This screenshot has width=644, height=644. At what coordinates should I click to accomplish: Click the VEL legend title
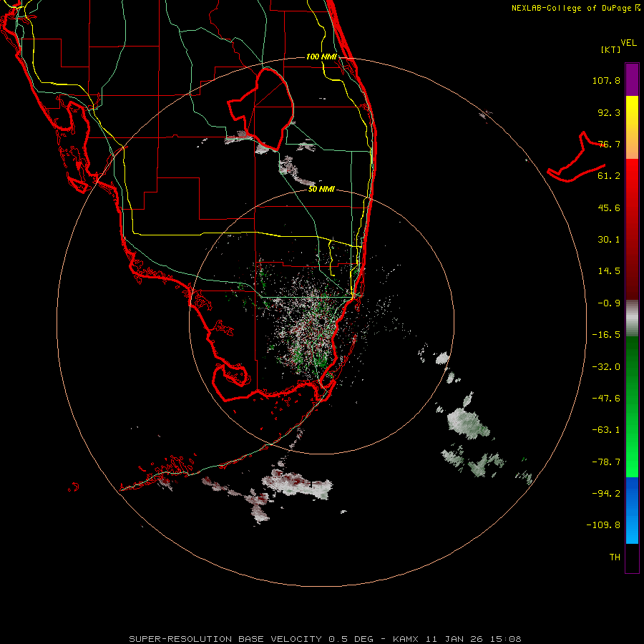tap(629, 43)
